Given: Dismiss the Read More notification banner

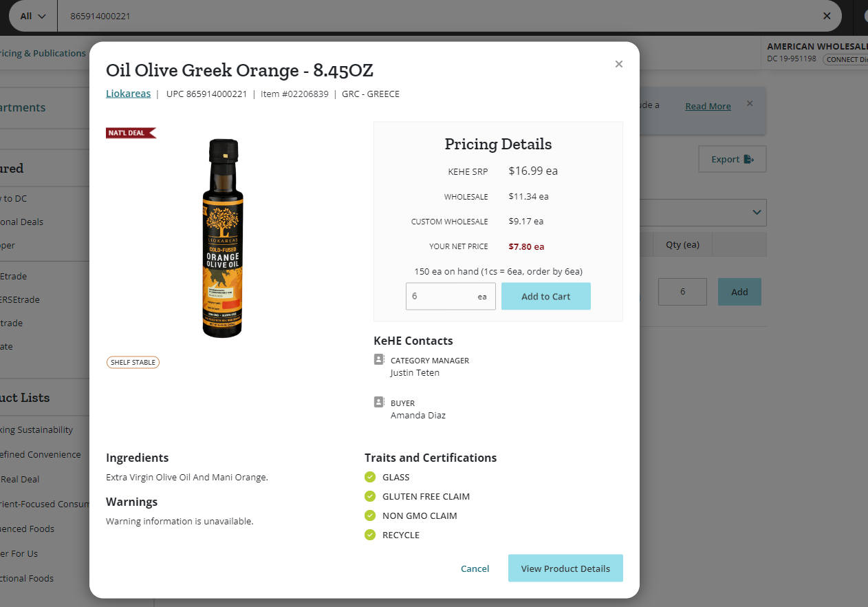Looking at the screenshot, I should (750, 103).
